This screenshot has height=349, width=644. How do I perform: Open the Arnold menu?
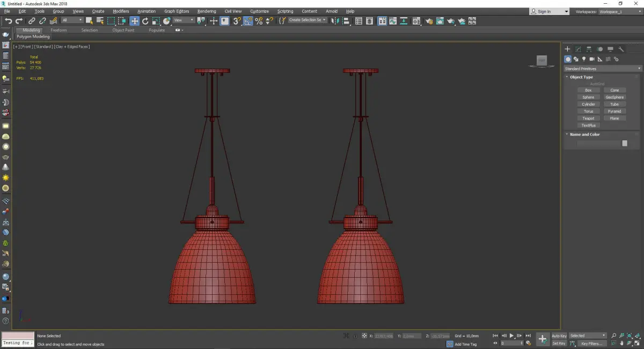[x=332, y=11]
